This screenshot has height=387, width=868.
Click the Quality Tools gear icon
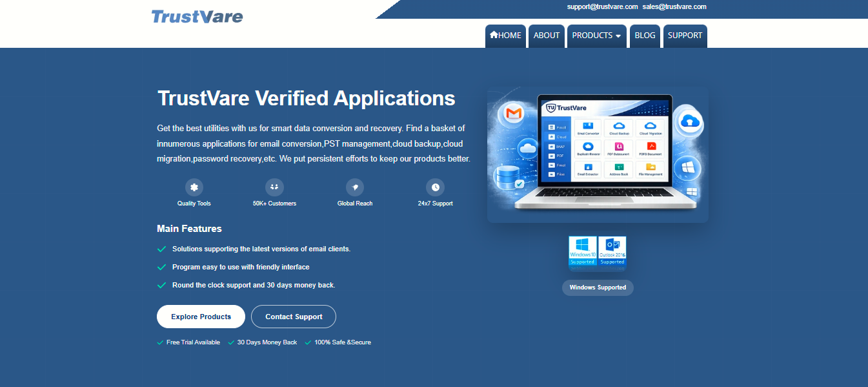194,187
